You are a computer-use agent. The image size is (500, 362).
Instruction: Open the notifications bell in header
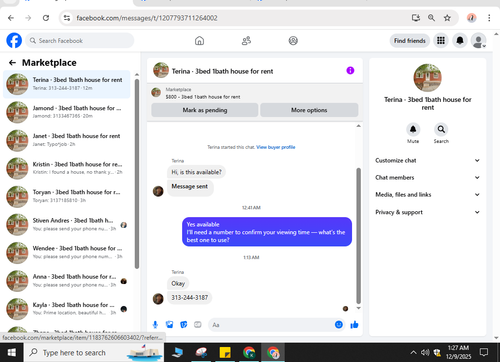pyautogui.click(x=460, y=41)
